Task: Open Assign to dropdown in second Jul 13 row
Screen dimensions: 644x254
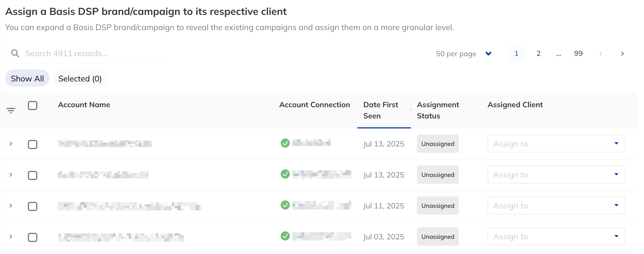Action: (556, 175)
